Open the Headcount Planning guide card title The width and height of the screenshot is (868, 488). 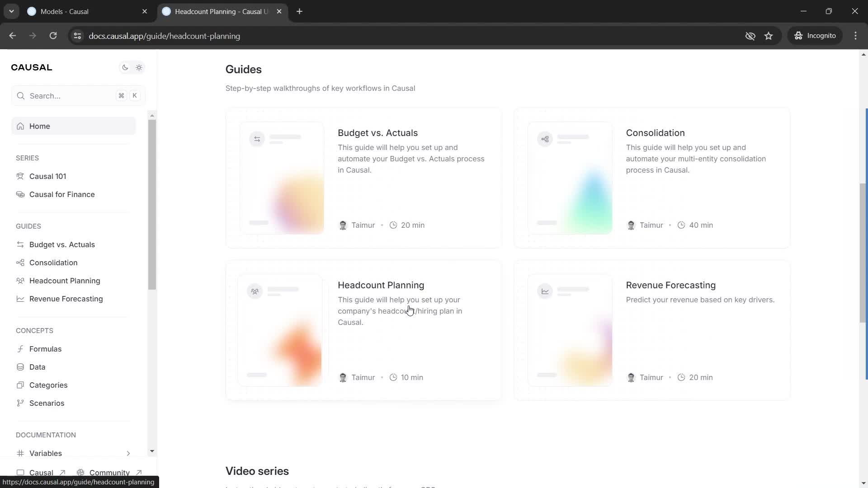tap(381, 285)
